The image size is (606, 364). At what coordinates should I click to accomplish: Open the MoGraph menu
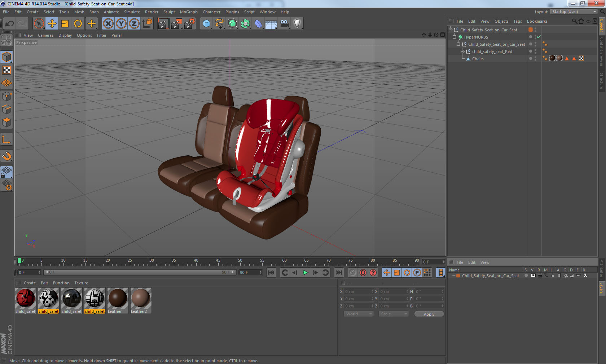coord(189,12)
